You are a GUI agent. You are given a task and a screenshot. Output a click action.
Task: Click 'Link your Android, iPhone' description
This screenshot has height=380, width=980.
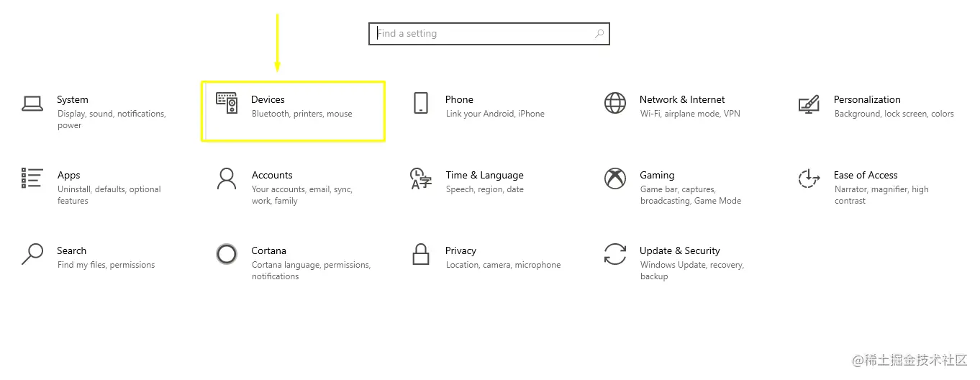coord(495,114)
